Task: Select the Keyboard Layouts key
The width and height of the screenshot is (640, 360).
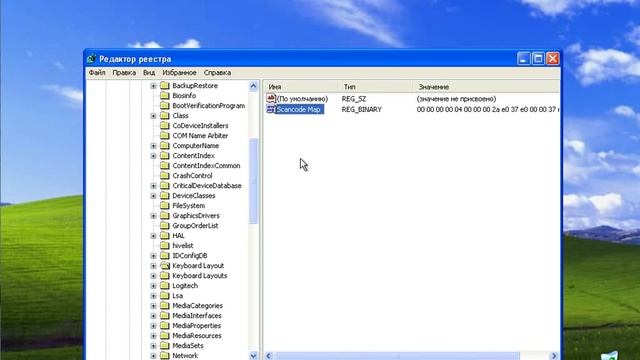Action: (200, 276)
